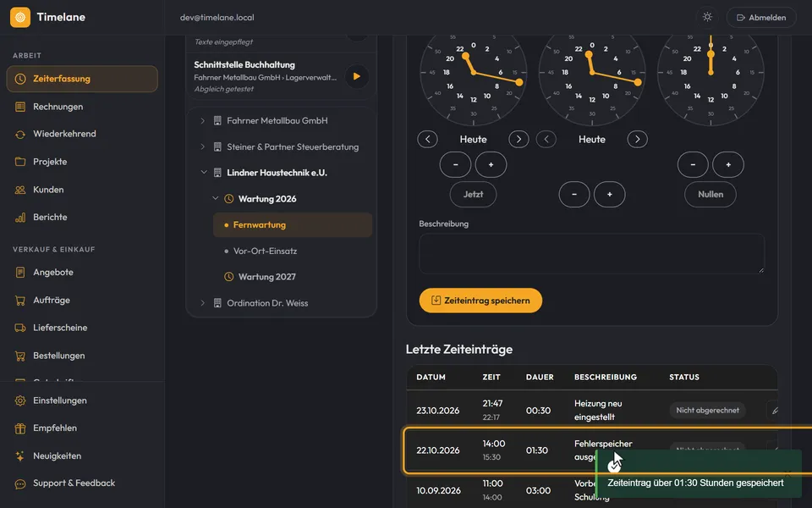Expand the Fahrner Metallbau GmbH customer
Viewport: 812px width, 508px height.
tap(202, 121)
